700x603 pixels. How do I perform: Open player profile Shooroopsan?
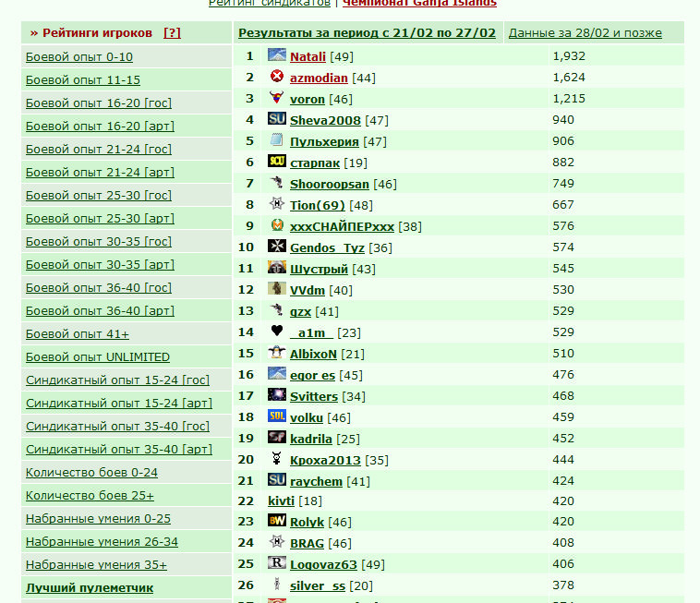(330, 184)
